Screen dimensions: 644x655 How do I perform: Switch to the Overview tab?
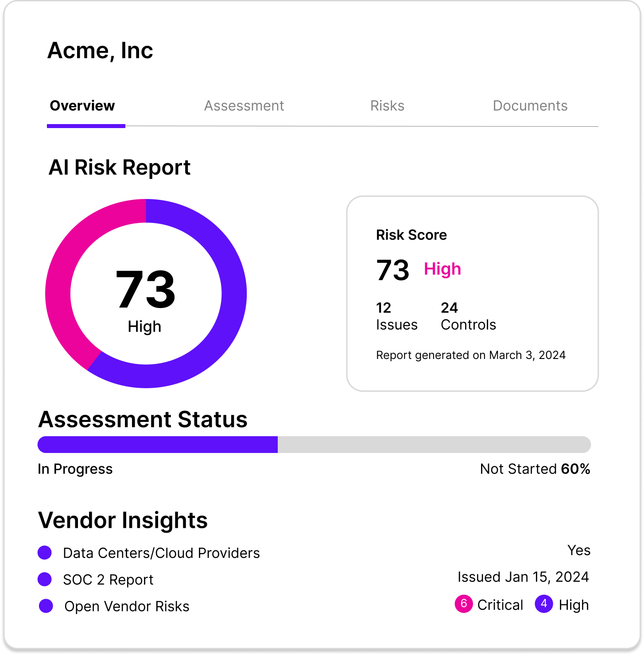click(82, 106)
